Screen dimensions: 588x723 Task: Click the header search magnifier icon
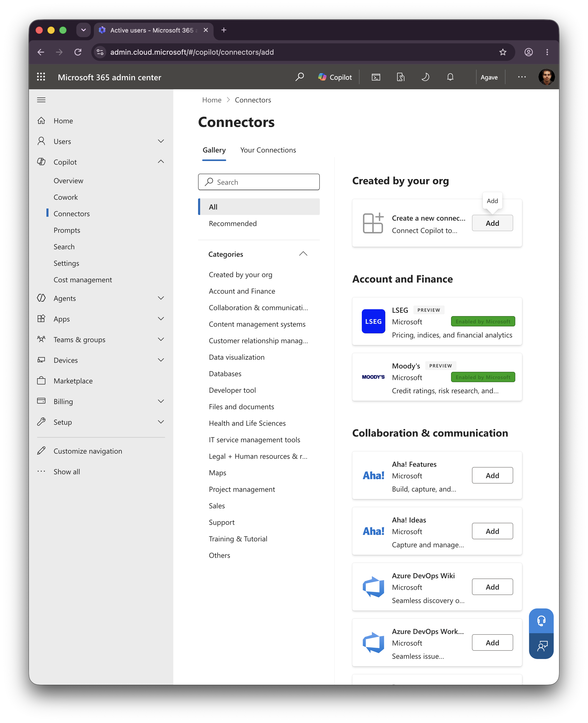coord(299,77)
